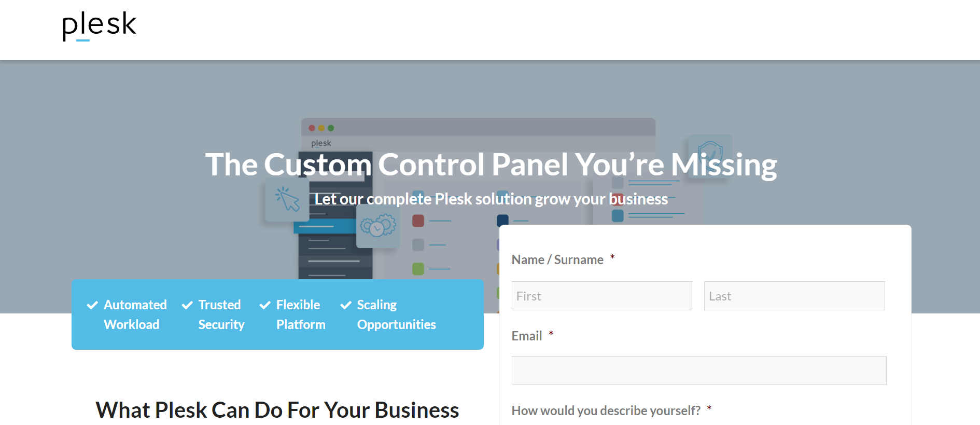980x425 pixels.
Task: Click the Scaling Opportunities feature text
Action: (x=396, y=314)
